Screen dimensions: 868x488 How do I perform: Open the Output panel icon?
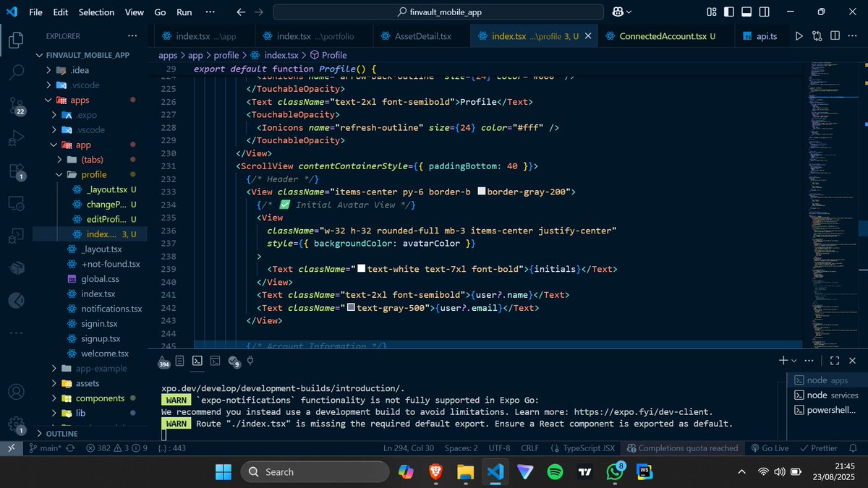[179, 360]
